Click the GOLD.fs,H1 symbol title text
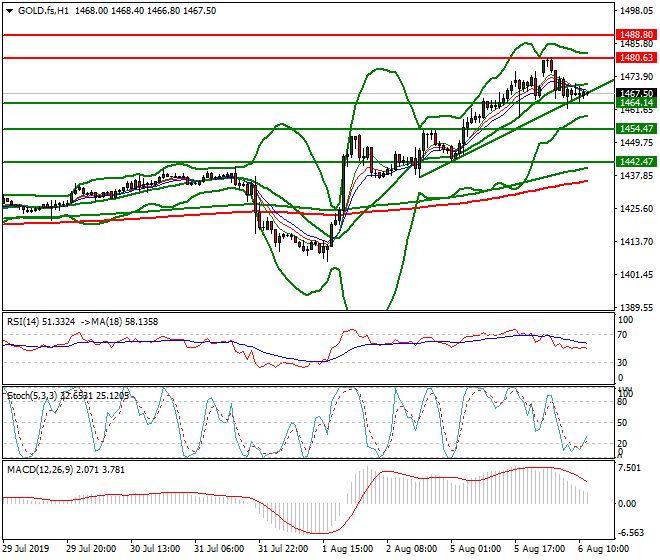 tap(43, 11)
